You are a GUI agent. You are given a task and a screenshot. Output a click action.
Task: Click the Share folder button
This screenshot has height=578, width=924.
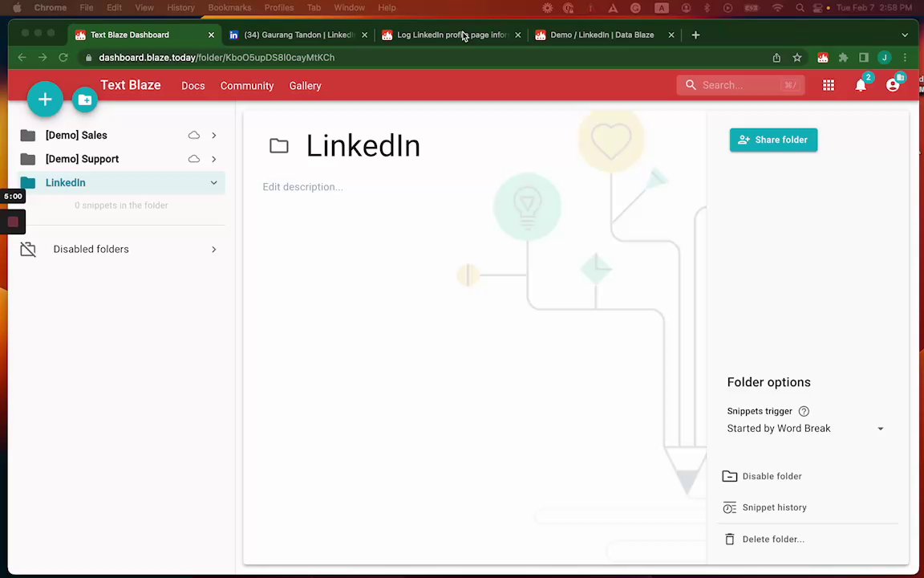tap(773, 140)
